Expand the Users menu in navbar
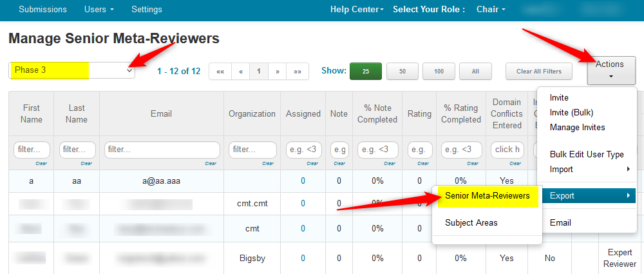644x274 pixels. pyautogui.click(x=99, y=10)
